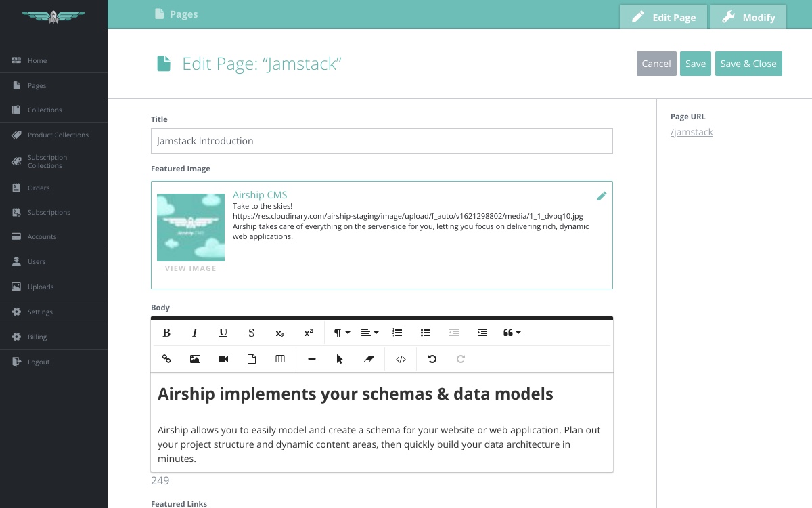Open the paragraph format dropdown
812x508 pixels.
[x=342, y=333]
